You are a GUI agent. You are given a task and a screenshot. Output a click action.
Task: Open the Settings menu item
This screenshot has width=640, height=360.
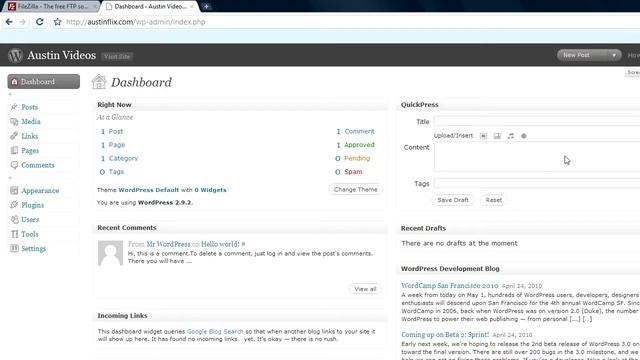click(x=33, y=249)
